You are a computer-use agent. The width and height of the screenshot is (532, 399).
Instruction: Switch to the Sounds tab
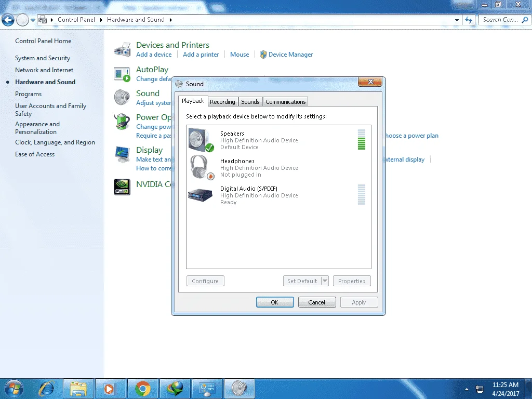pos(250,102)
